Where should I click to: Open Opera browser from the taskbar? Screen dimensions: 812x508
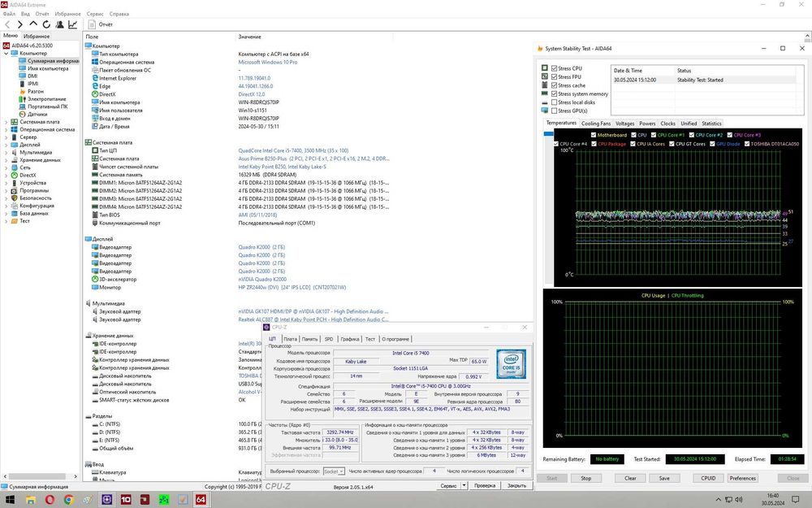coord(50,500)
